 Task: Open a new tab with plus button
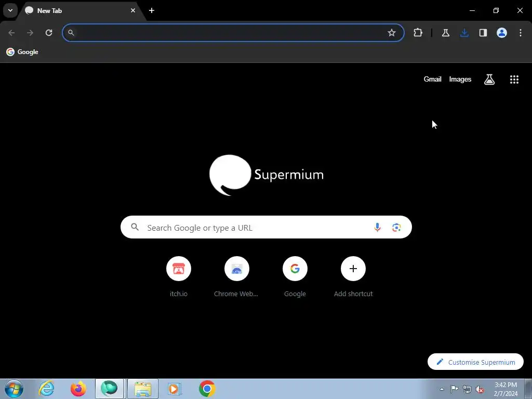[152, 10]
